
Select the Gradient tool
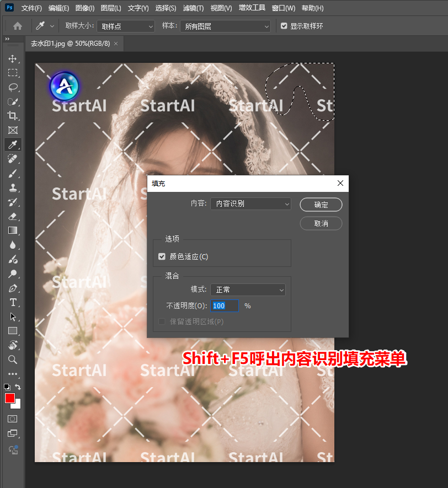pyautogui.click(x=13, y=230)
